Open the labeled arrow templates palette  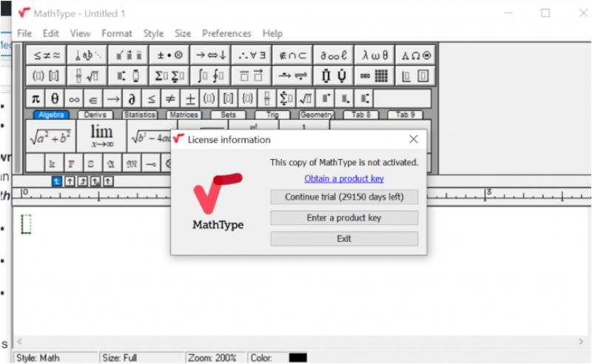pos(292,76)
